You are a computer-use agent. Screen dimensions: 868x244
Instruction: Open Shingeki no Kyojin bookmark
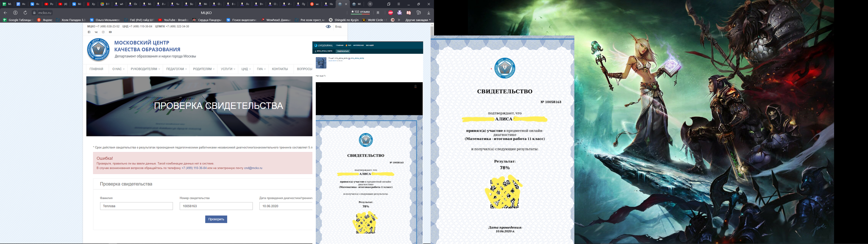coord(344,20)
